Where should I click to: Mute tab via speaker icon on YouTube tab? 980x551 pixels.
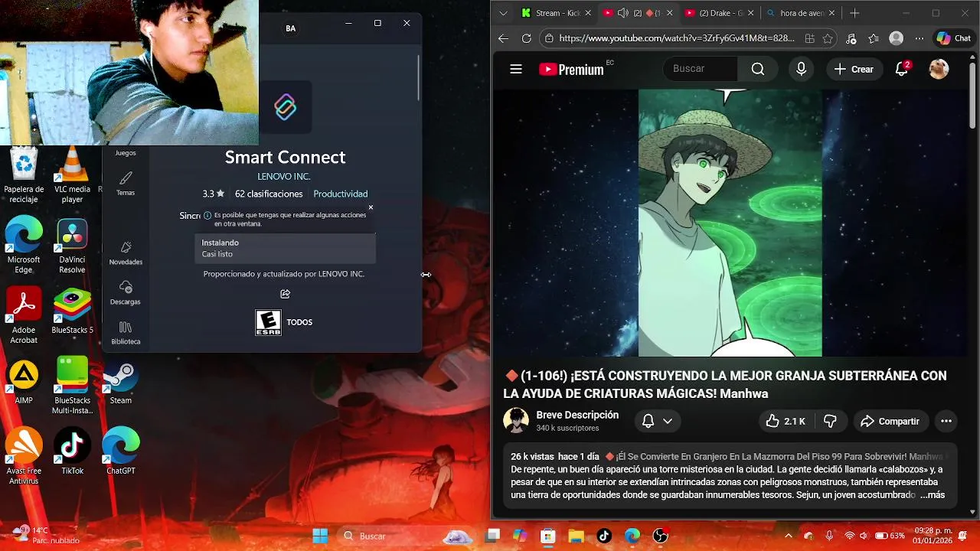click(x=622, y=13)
